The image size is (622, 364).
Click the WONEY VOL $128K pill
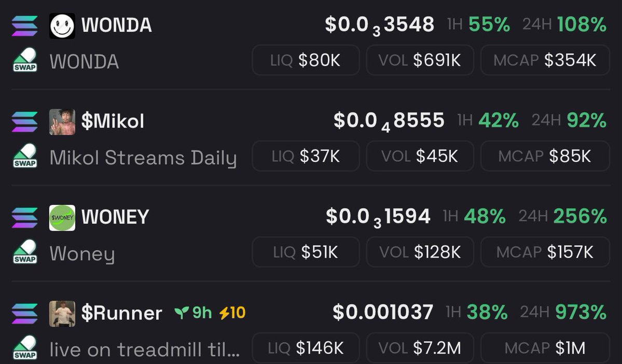tap(420, 252)
